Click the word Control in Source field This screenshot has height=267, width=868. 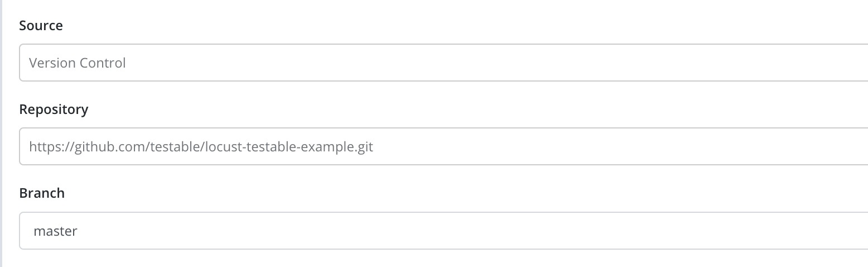point(102,63)
